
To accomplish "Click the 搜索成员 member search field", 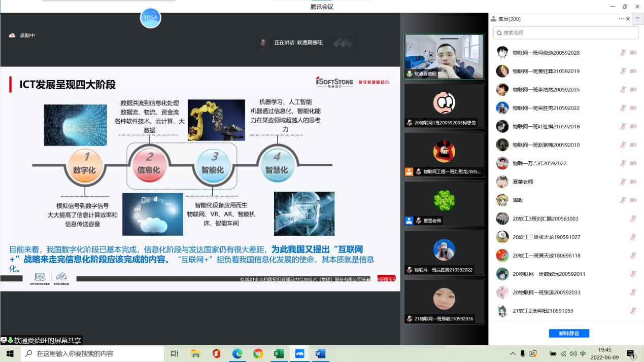I will [x=566, y=32].
